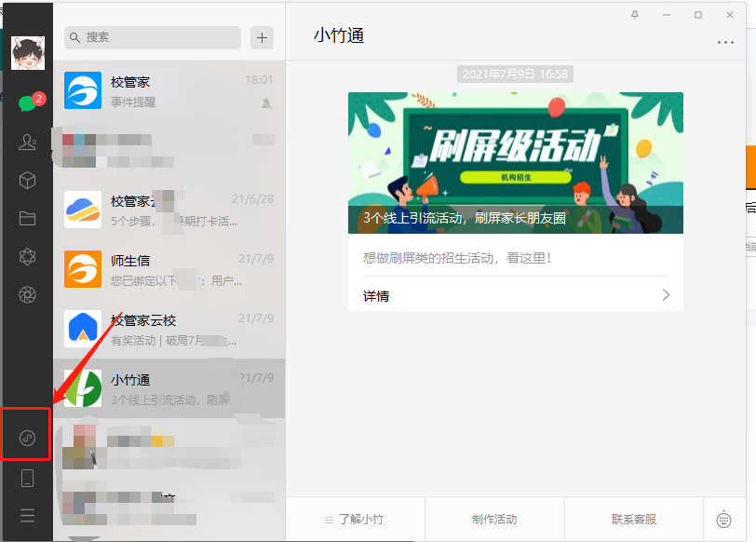756x542 pixels.
Task: Click the 想做刷屏类的招生活动 article summary
Action: pos(456,258)
